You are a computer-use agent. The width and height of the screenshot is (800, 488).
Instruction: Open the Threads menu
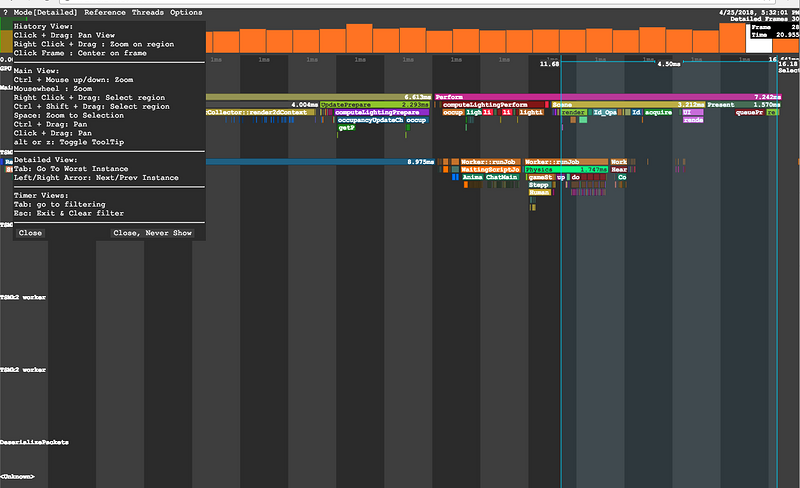[x=147, y=12]
